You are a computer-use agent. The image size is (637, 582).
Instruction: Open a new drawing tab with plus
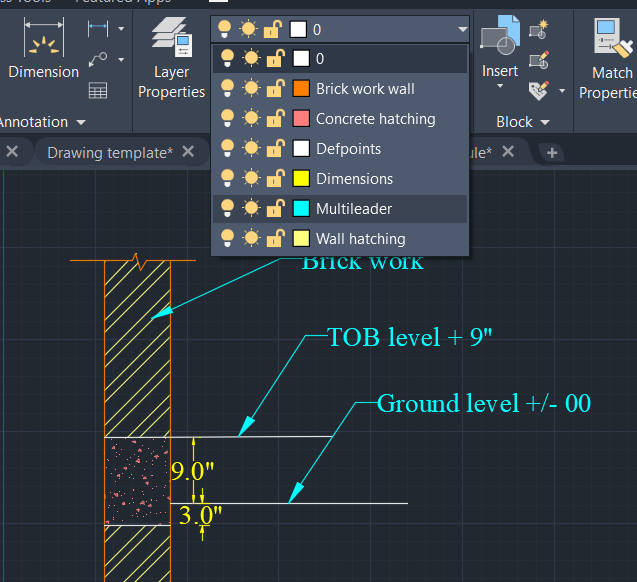tap(552, 153)
